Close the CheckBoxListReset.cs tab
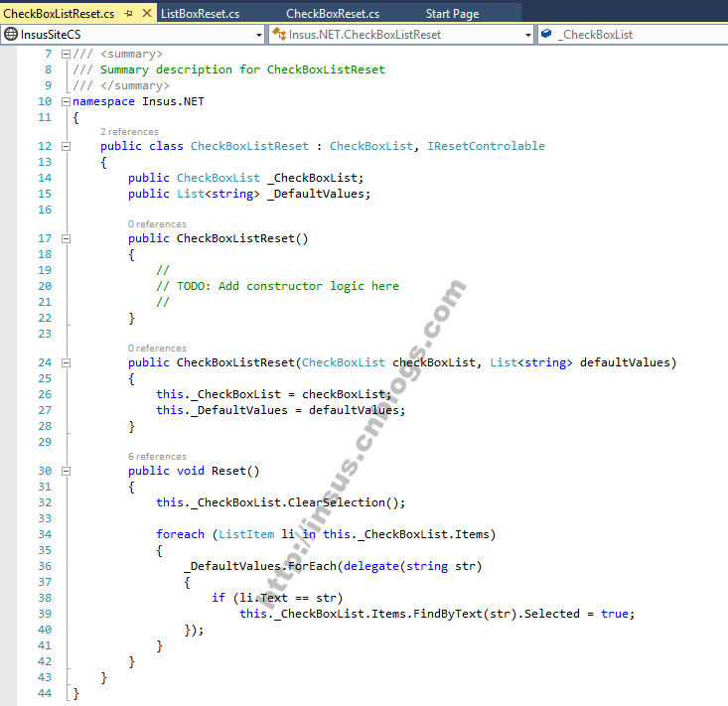728x706 pixels. pos(147,13)
